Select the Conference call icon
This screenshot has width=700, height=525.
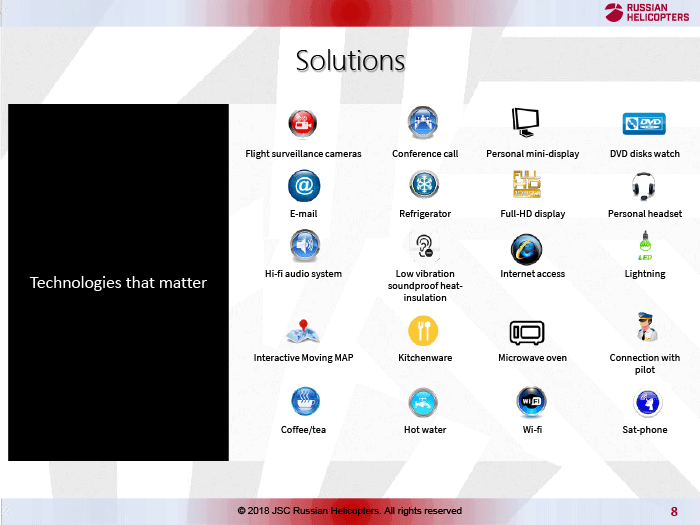pos(423,123)
